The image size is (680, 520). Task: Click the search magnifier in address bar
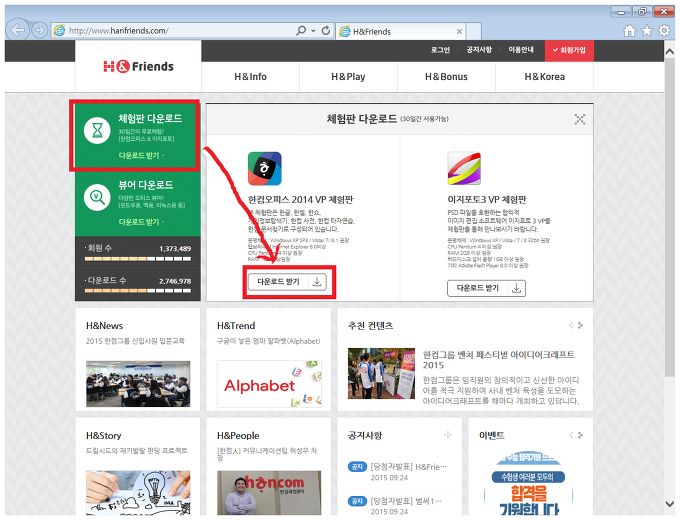point(301,30)
